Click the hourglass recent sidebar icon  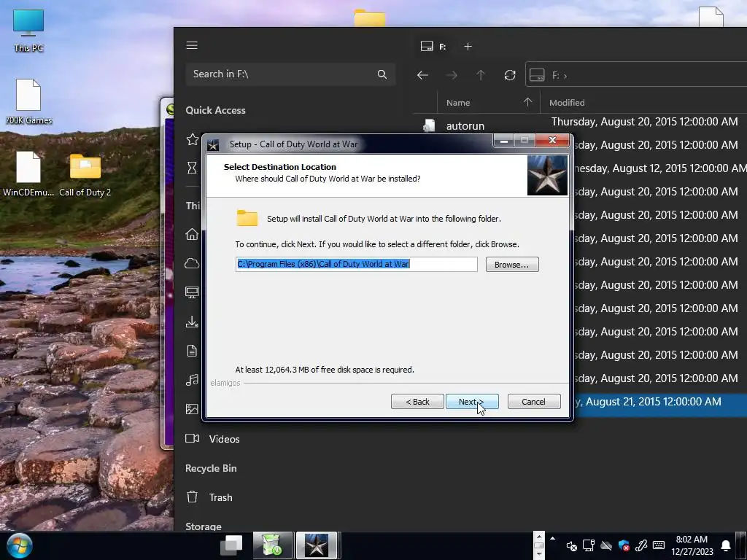point(192,168)
